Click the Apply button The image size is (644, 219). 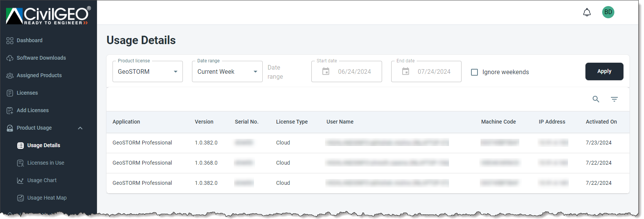coord(604,71)
